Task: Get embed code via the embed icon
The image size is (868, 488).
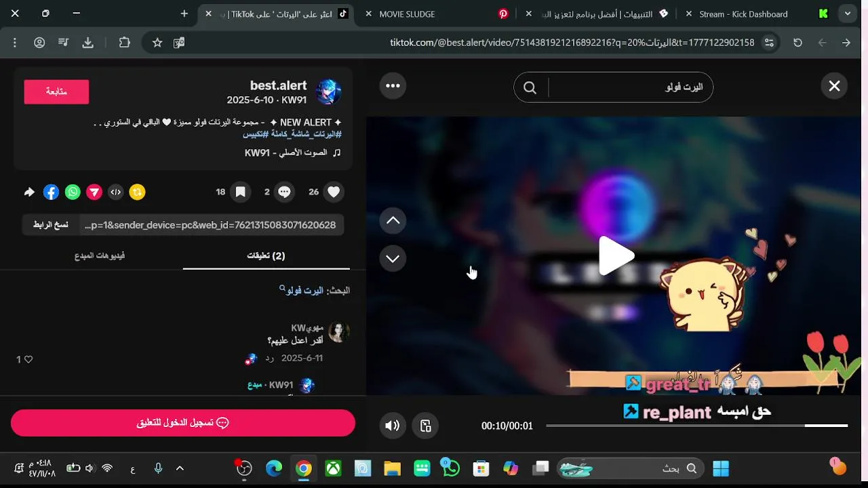Action: (116, 192)
